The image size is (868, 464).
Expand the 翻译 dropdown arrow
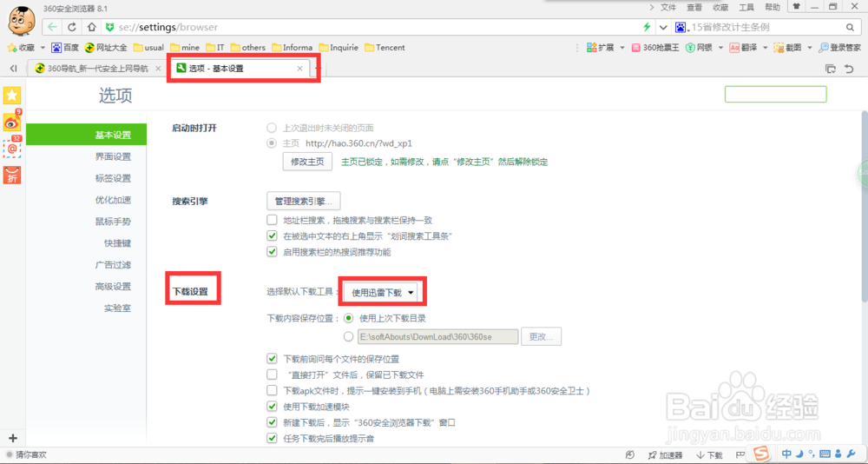765,48
